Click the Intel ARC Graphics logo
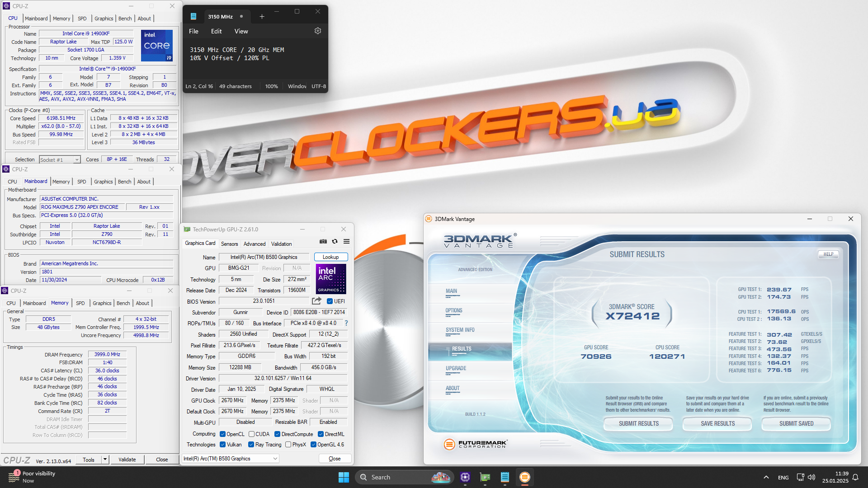868x488 pixels. tap(331, 279)
